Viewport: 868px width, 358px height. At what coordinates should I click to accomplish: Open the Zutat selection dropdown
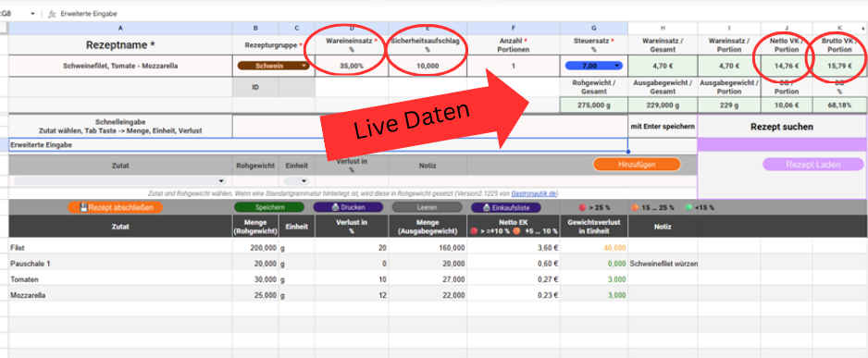120,181
